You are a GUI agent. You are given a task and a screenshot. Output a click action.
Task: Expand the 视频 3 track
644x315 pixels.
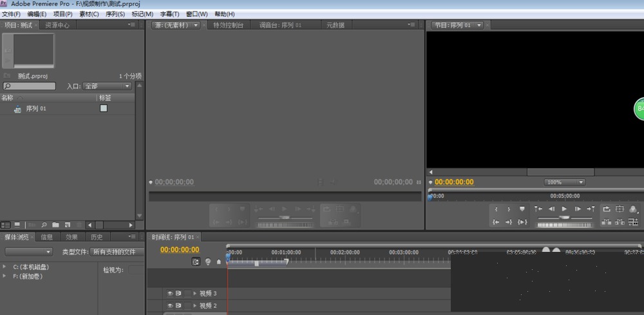click(x=195, y=293)
